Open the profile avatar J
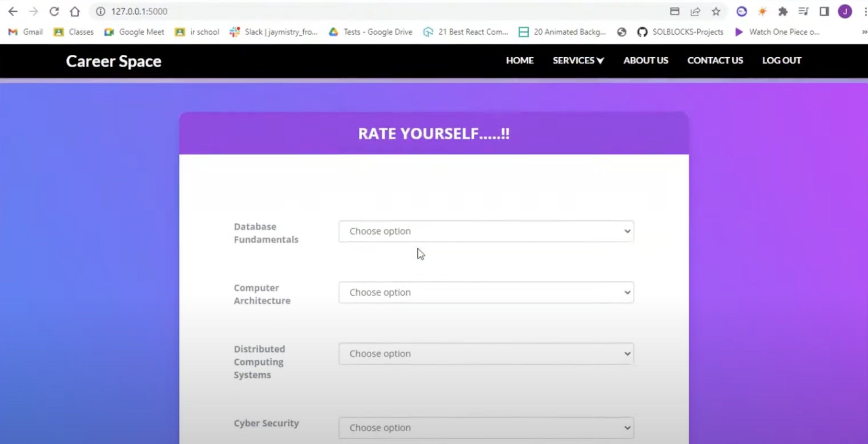This screenshot has height=444, width=868. [x=845, y=12]
